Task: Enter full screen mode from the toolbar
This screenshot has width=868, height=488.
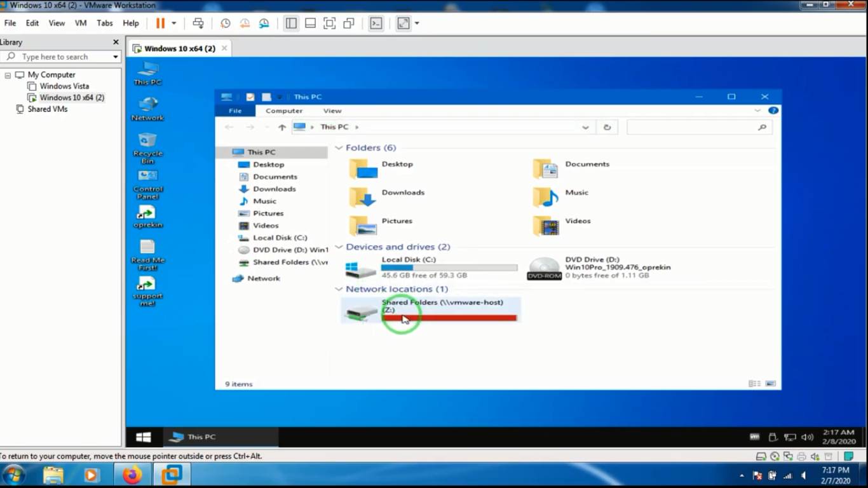Action: (329, 24)
